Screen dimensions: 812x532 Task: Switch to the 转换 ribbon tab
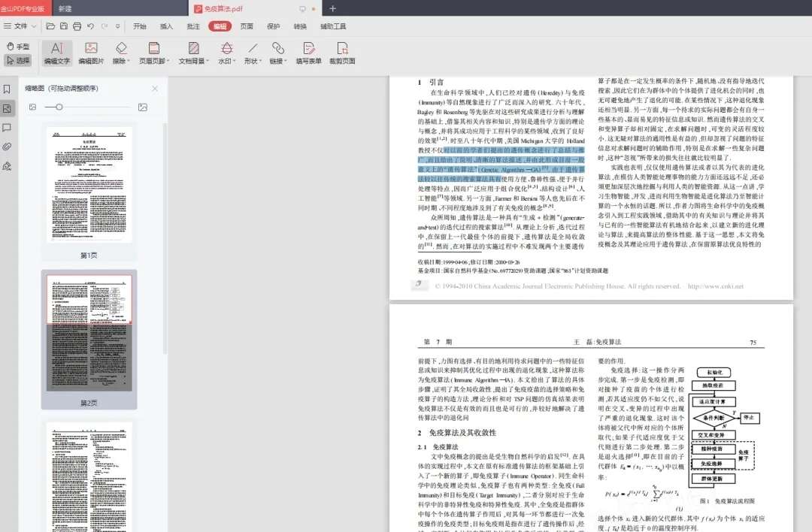300,26
